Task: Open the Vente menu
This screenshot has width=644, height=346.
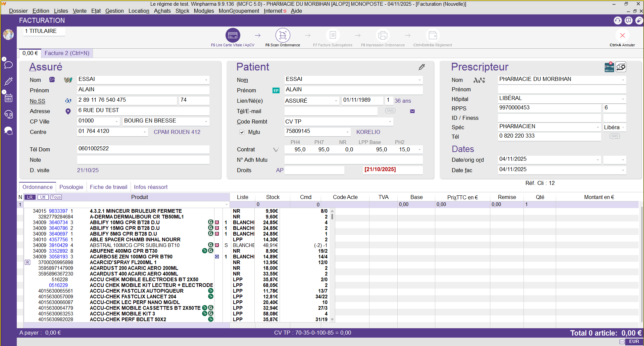Action: [80, 11]
